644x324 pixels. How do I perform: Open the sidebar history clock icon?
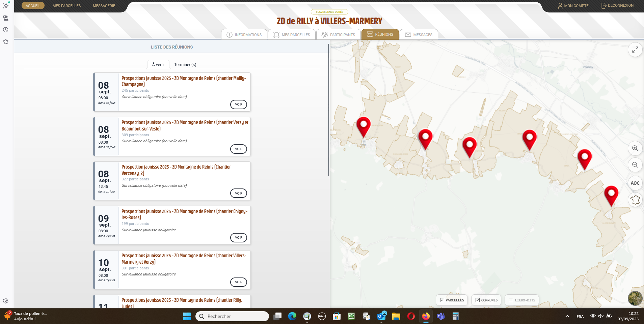click(6, 30)
